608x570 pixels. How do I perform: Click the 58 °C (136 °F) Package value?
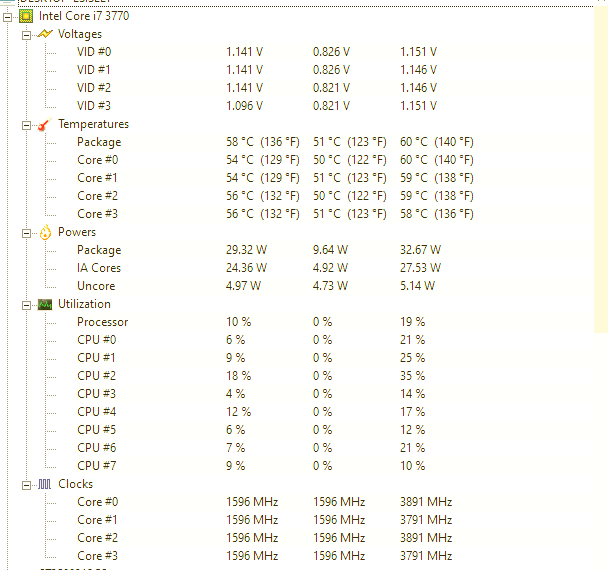[x=263, y=142]
